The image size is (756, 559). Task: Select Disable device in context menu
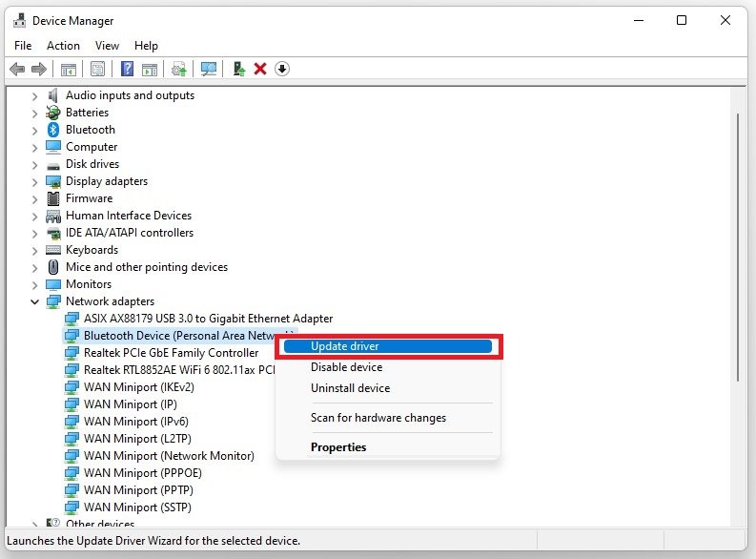[x=346, y=367]
